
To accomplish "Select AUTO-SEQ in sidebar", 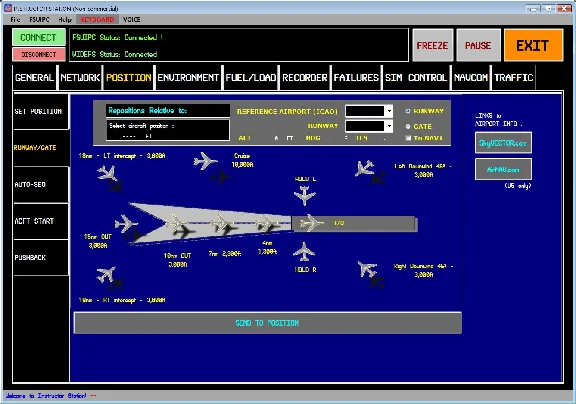I will [x=40, y=185].
